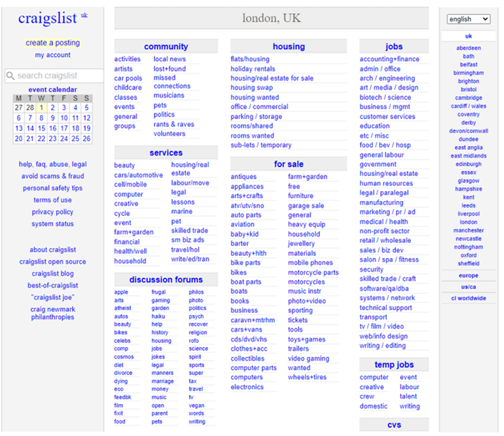Open the volunteers community category
Screen dimensions: 504x436
click(170, 134)
